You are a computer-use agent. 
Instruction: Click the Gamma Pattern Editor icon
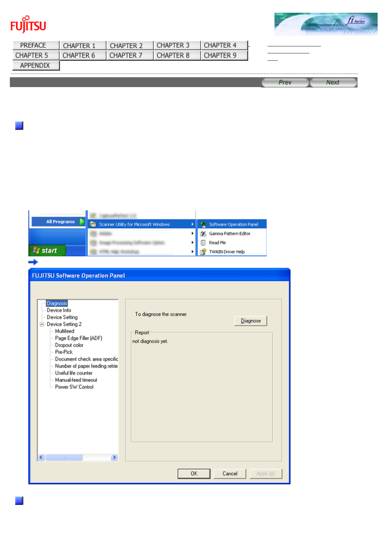[203, 233]
